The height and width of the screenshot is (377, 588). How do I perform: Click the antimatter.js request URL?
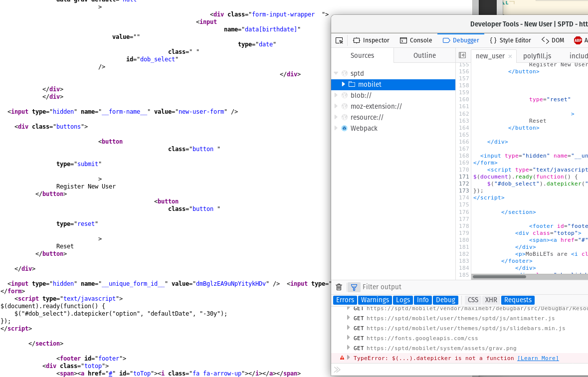click(x=460, y=318)
